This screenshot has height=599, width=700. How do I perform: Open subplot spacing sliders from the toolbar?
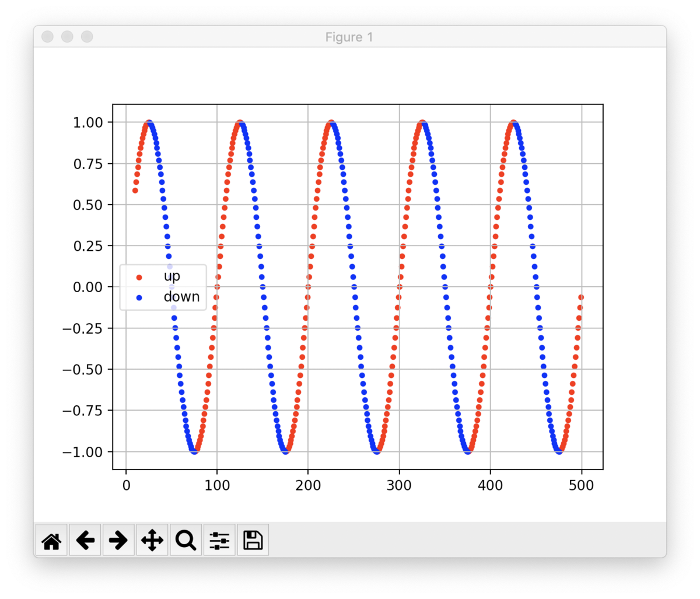click(x=219, y=540)
